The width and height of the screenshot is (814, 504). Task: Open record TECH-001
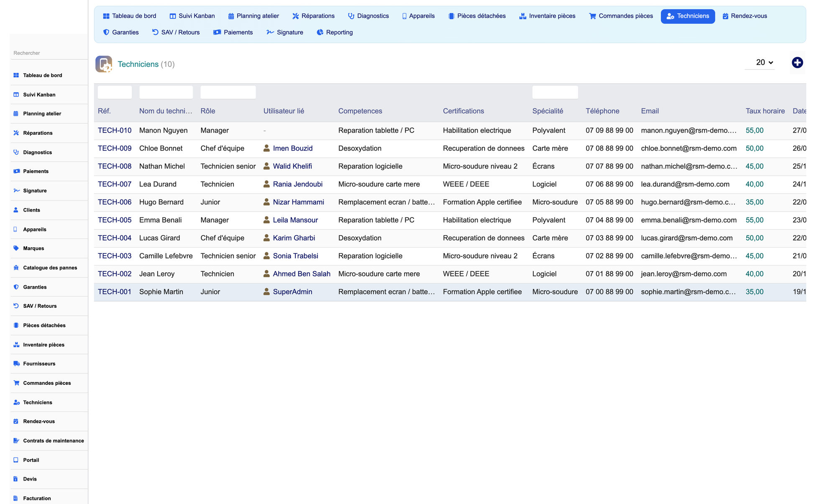coord(115,292)
